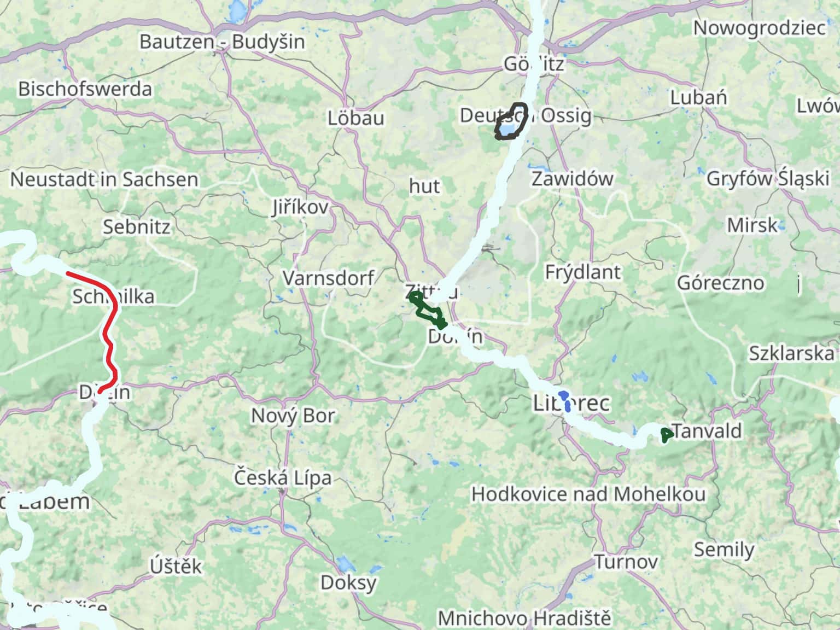Click the Nový Bor town label
Viewport: 840px width, 630px height.
click(293, 416)
